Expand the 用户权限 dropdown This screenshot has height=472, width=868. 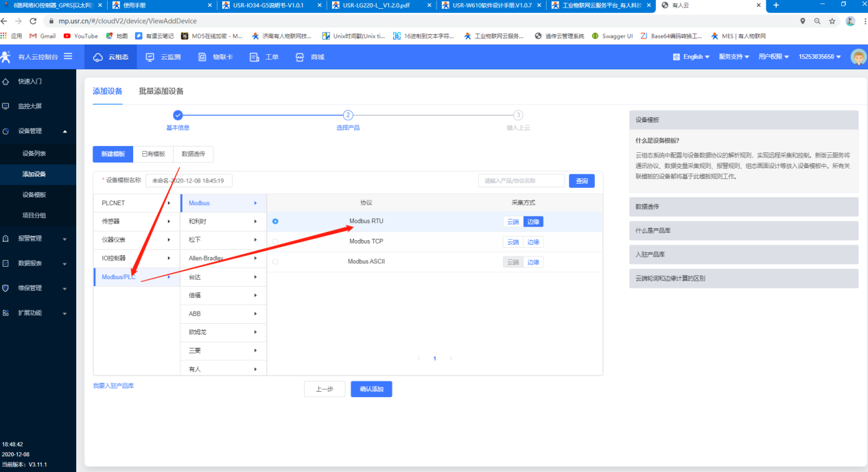tap(773, 57)
